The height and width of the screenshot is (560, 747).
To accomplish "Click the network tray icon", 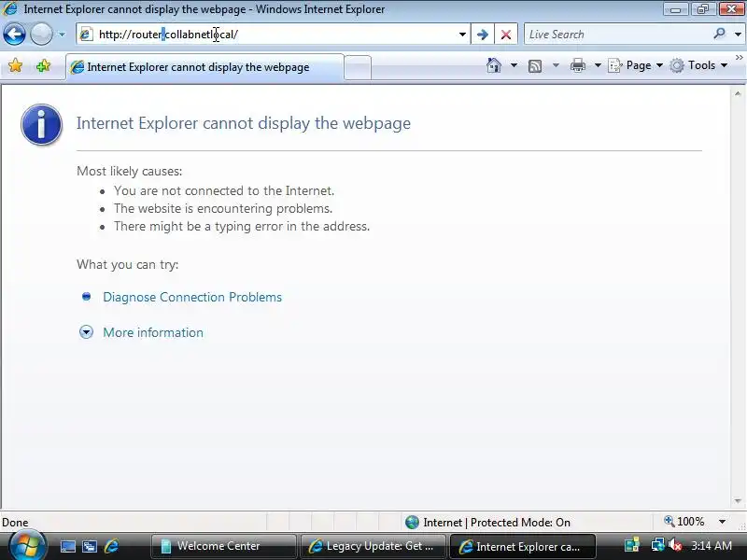I will (x=658, y=545).
